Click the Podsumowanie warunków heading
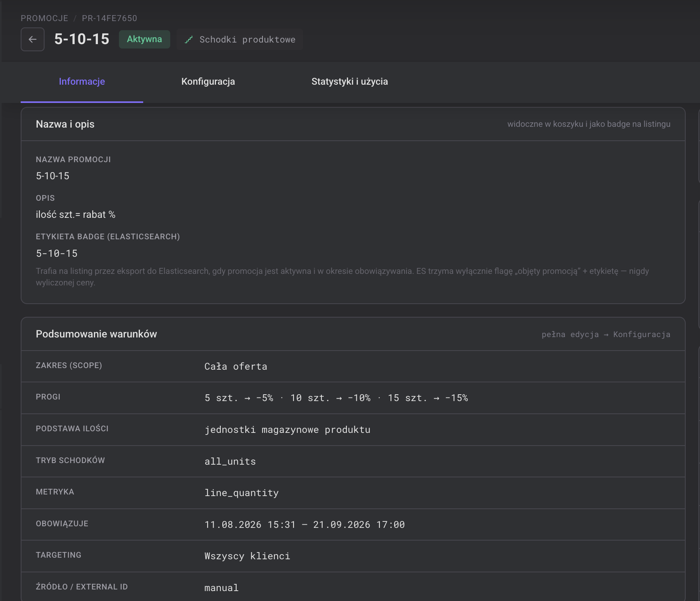This screenshot has height=601, width=700. (96, 334)
